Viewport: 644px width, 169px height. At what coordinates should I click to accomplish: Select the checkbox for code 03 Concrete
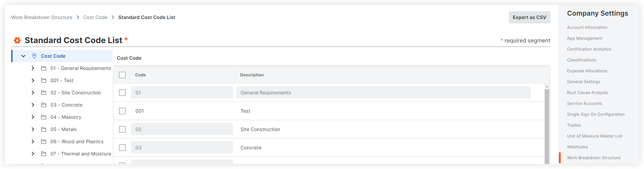tap(122, 148)
